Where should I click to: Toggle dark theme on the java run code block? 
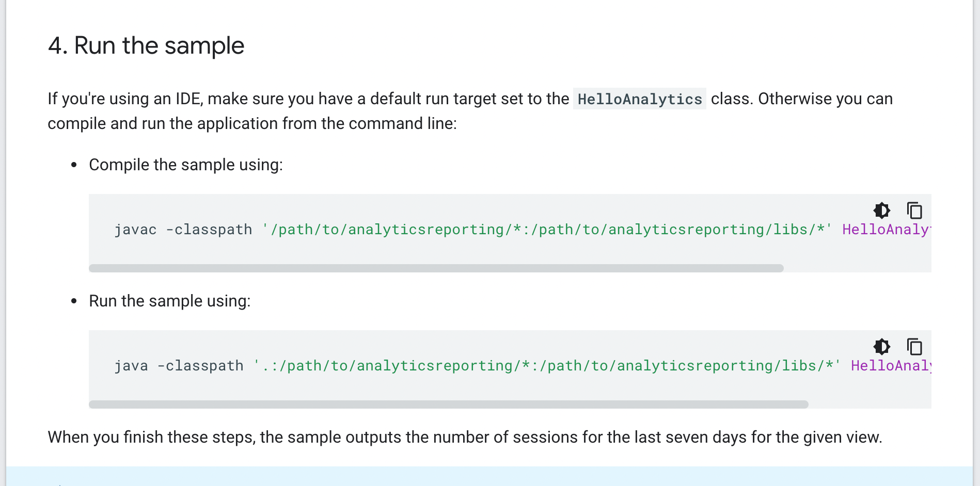point(882,347)
